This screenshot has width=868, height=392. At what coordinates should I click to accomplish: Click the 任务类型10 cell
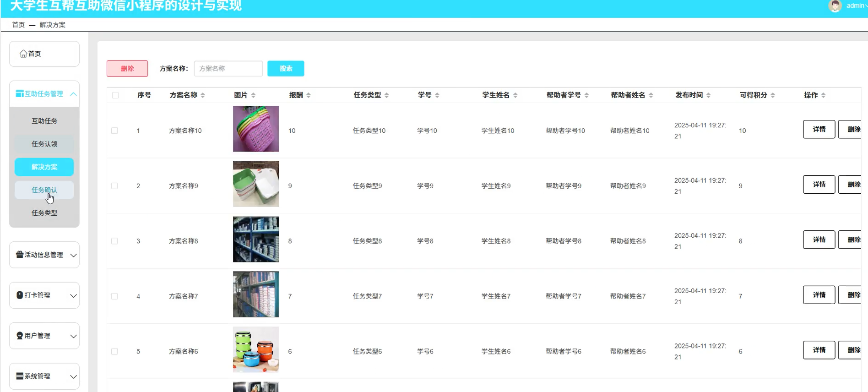369,131
